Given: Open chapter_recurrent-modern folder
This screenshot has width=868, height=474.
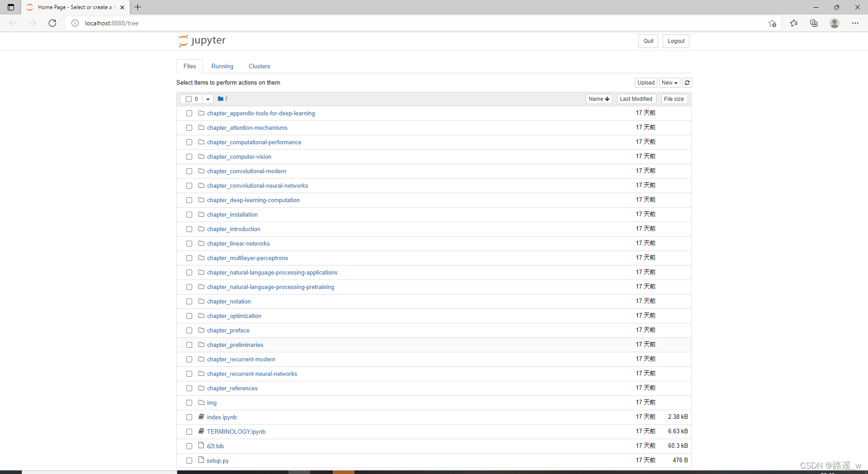Looking at the screenshot, I should point(241,360).
